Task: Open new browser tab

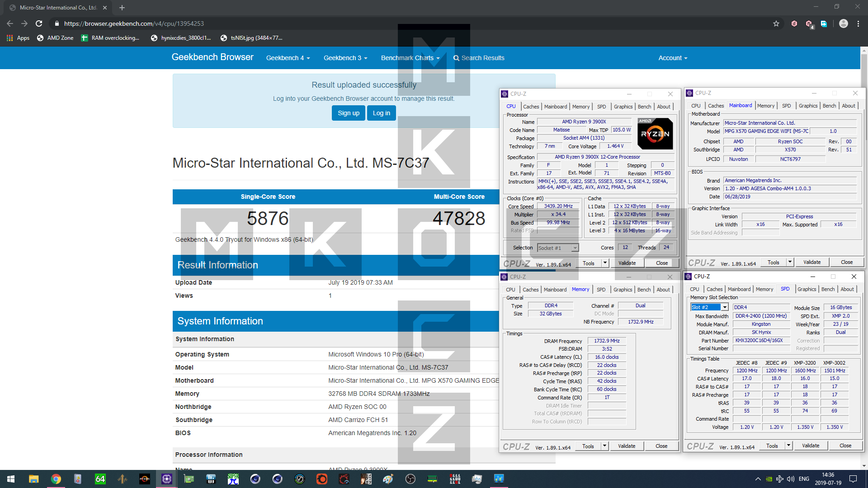Action: pyautogui.click(x=122, y=8)
